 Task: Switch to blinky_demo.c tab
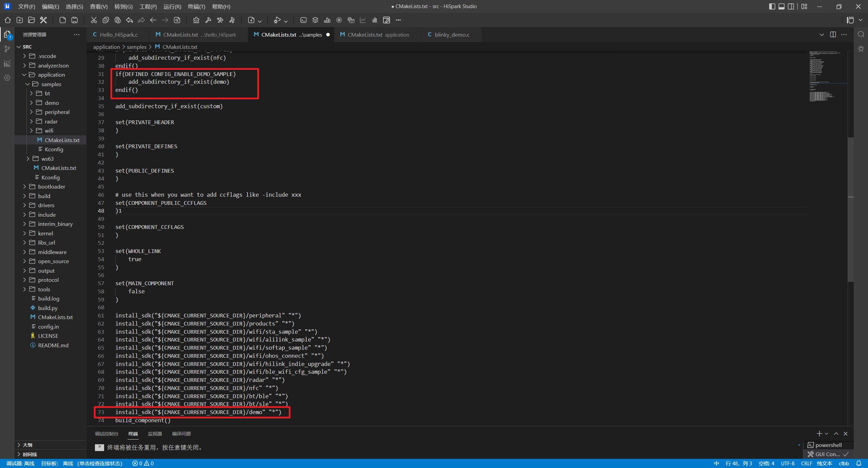pyautogui.click(x=452, y=35)
